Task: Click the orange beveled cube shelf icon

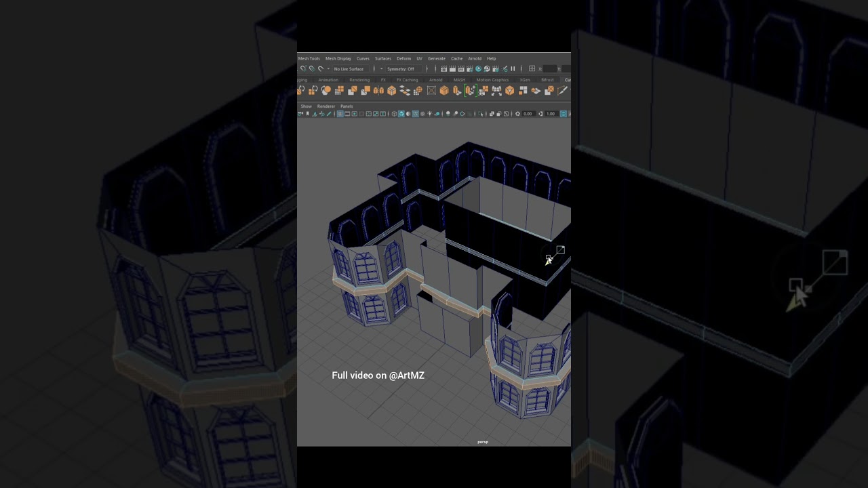Action: click(x=391, y=90)
